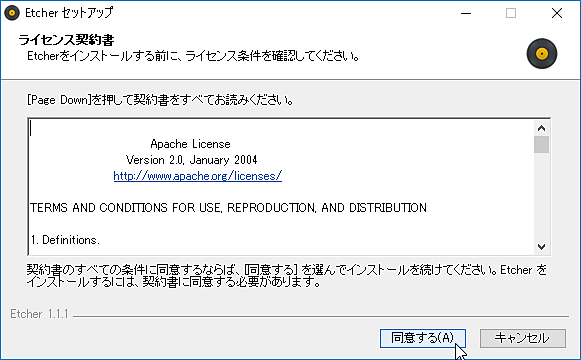Click the ライセンス契約書 heading
Viewport: 581px width, 360px height.
[x=66, y=40]
